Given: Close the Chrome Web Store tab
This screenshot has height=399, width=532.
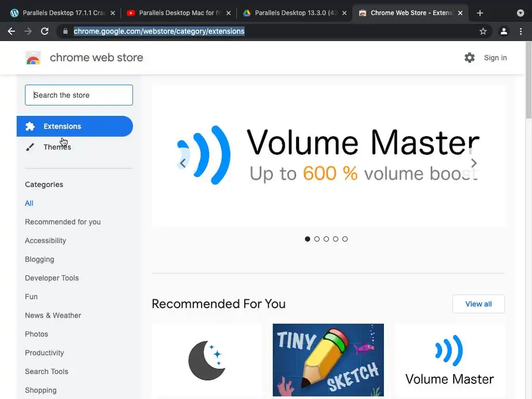Looking at the screenshot, I should 460,13.
